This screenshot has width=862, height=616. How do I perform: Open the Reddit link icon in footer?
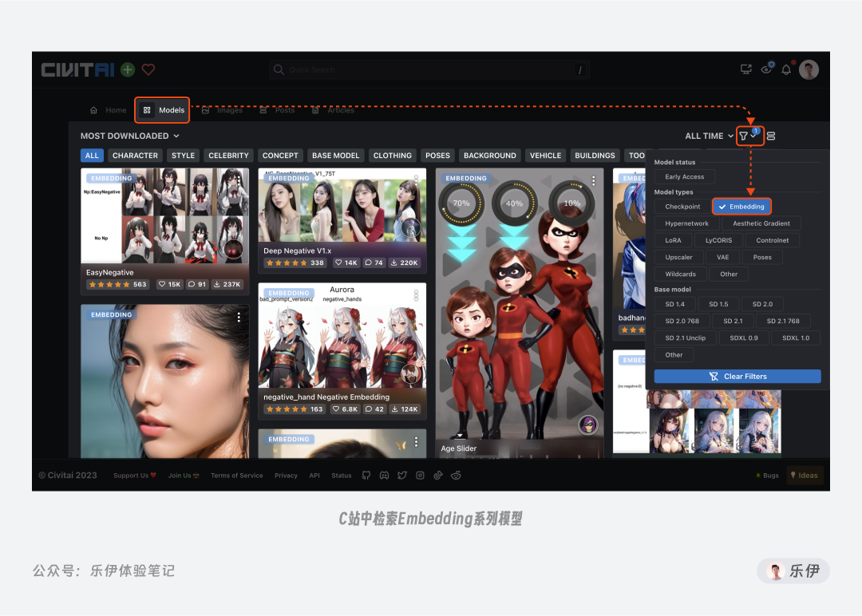coord(457,476)
